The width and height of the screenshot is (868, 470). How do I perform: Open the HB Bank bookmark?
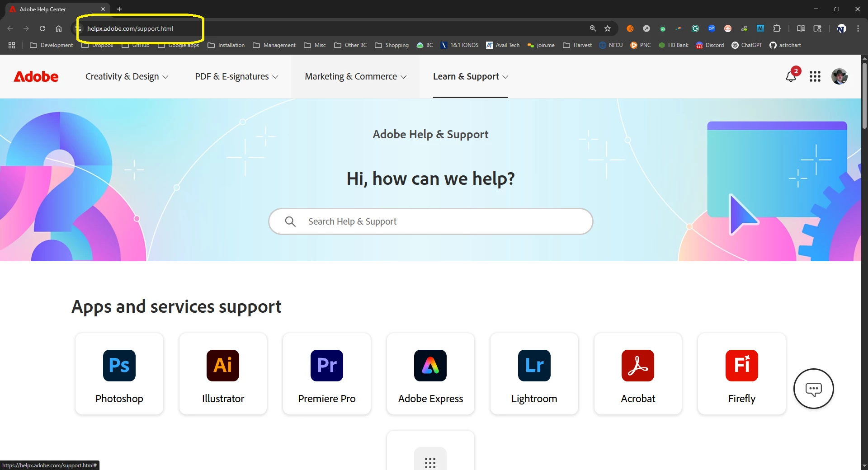674,45
